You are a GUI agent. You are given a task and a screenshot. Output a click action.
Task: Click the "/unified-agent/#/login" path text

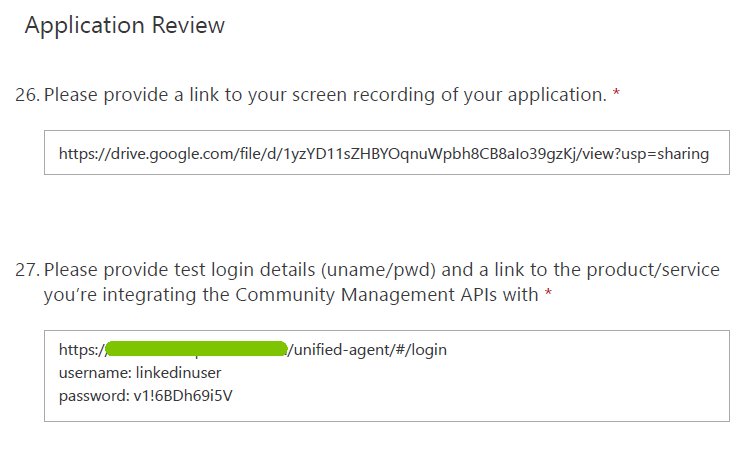click(368, 349)
